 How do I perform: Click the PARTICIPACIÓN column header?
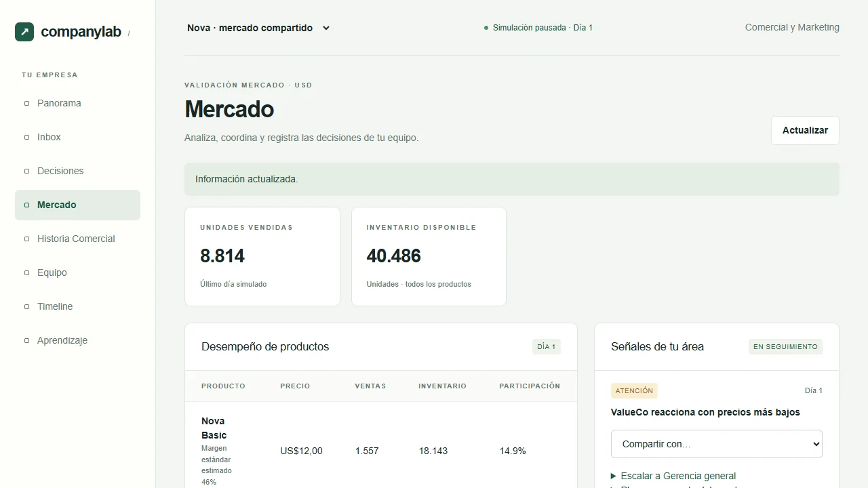pos(530,386)
